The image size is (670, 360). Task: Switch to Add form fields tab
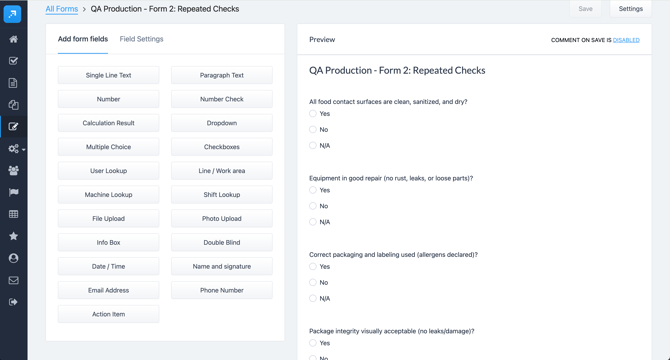[x=83, y=39]
